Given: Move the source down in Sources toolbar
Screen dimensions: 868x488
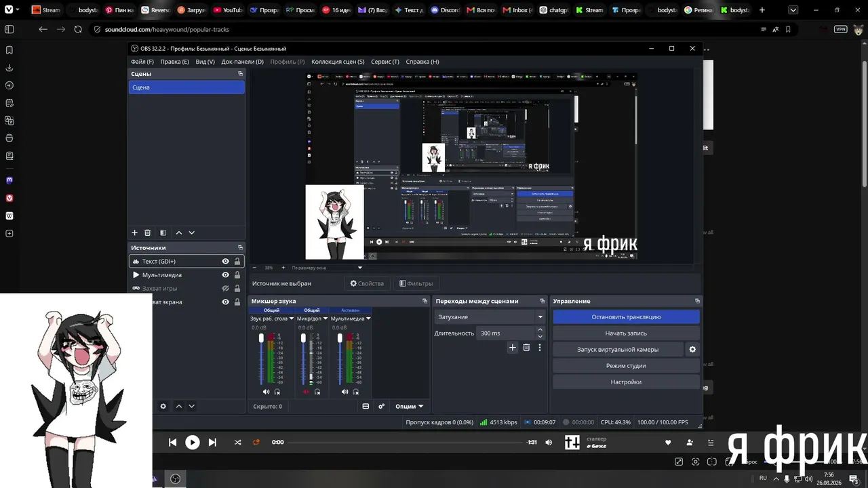Looking at the screenshot, I should click(191, 406).
